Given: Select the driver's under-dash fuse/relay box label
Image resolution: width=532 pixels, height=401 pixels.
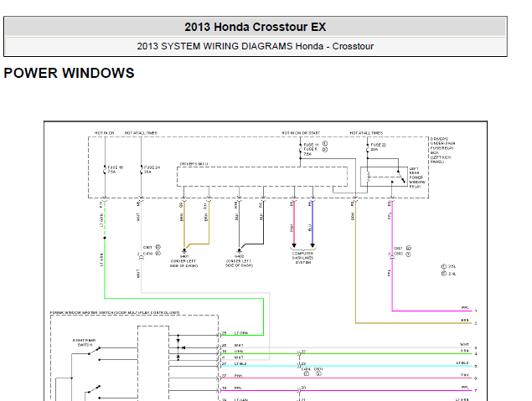Looking at the screenshot, I should click(442, 150).
